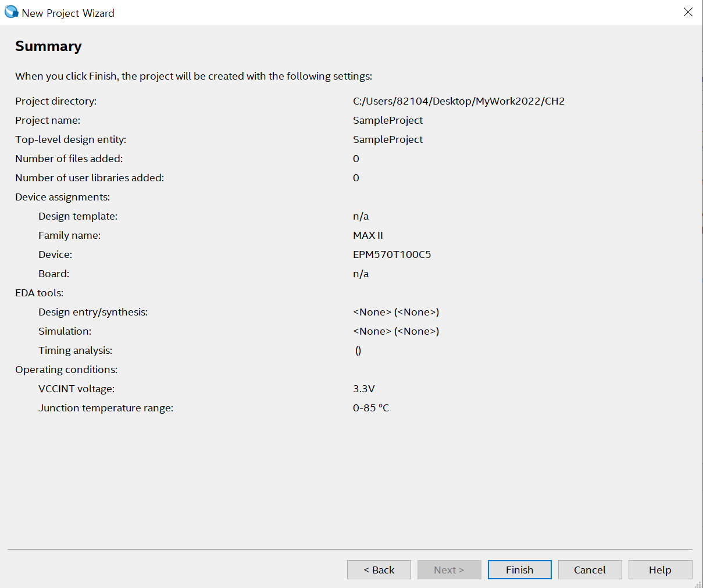
Task: Click the window resize grip corner
Action: click(698, 584)
